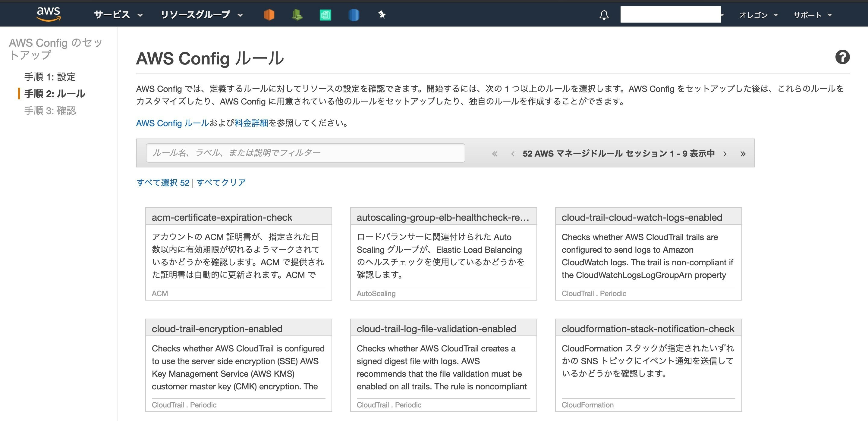The height and width of the screenshot is (421, 868).
Task: Open the オレゴン region dropdown
Action: [x=759, y=15]
